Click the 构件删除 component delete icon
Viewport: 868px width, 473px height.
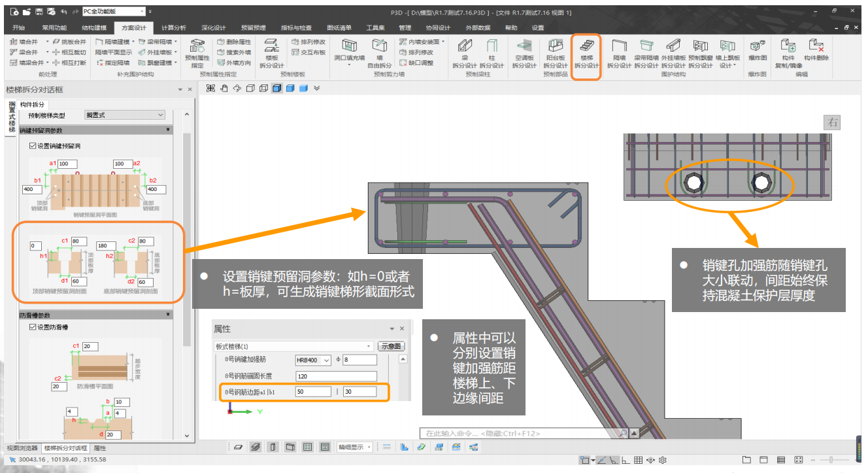[x=816, y=52]
